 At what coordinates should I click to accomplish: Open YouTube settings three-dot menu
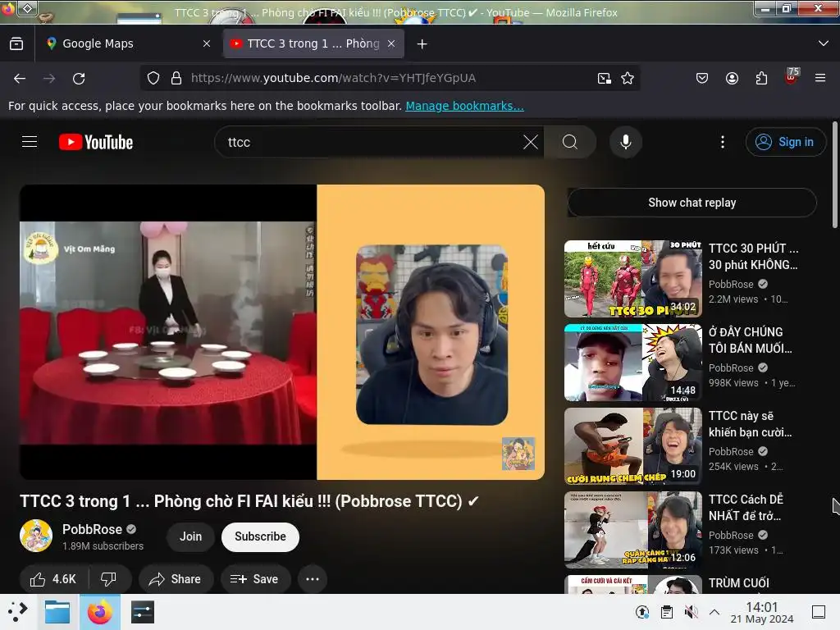(722, 142)
